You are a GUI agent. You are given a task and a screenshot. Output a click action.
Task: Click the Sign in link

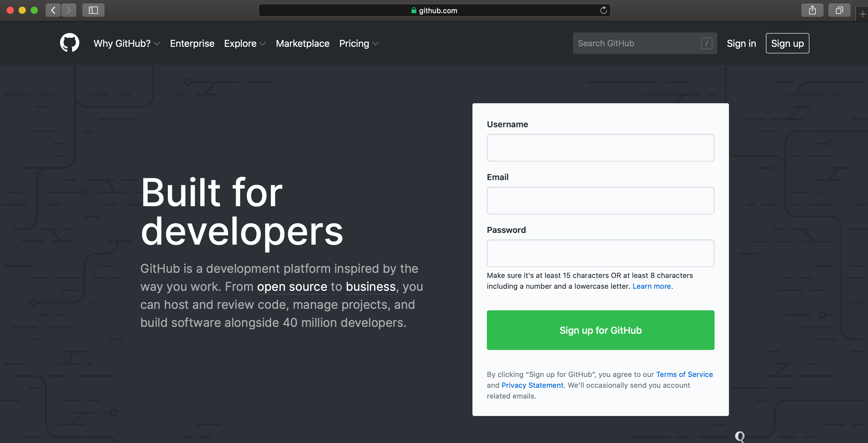click(x=741, y=44)
